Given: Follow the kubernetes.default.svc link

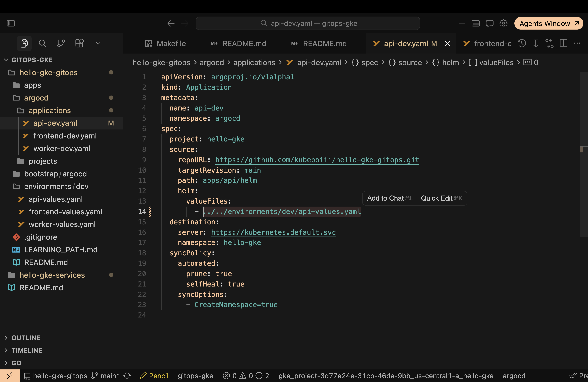Looking at the screenshot, I should tap(273, 233).
